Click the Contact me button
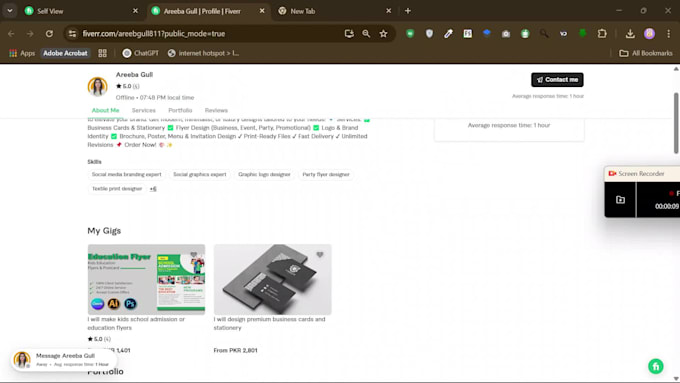680x383 pixels. pyautogui.click(x=557, y=80)
